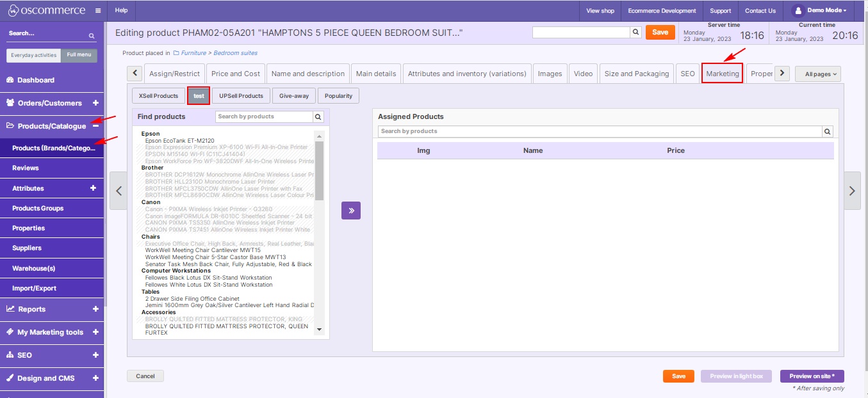Click the Assigned Products search icon
Image resolution: width=868 pixels, height=398 pixels.
coord(828,132)
